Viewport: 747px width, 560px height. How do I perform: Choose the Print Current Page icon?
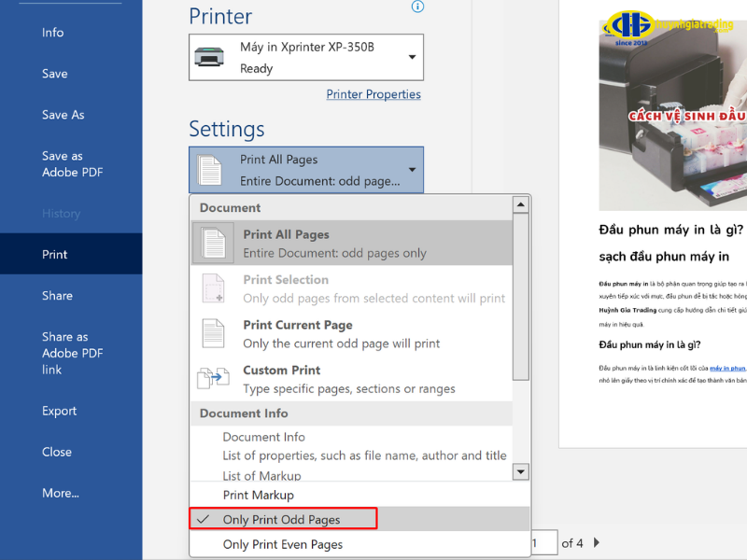214,334
